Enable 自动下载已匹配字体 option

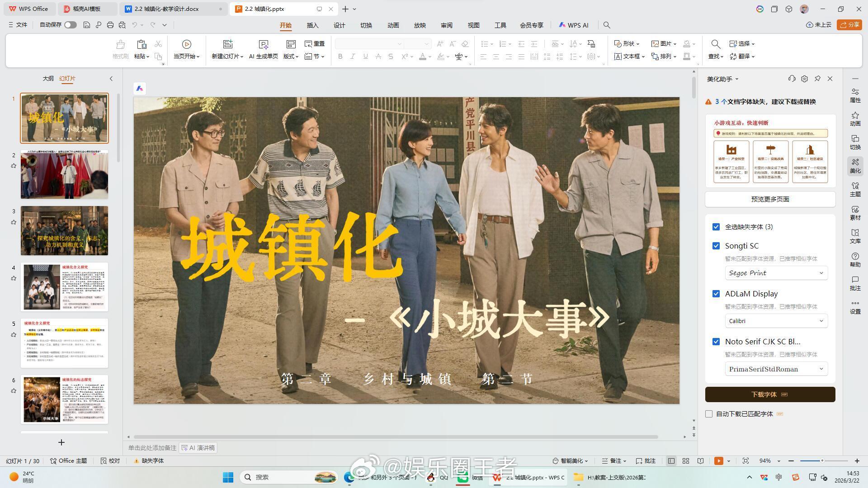tap(708, 413)
